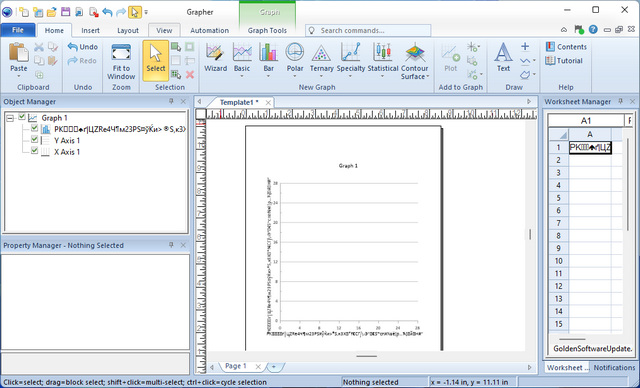
Task: Select the Y Axis 1 tree item
Action: (x=67, y=140)
